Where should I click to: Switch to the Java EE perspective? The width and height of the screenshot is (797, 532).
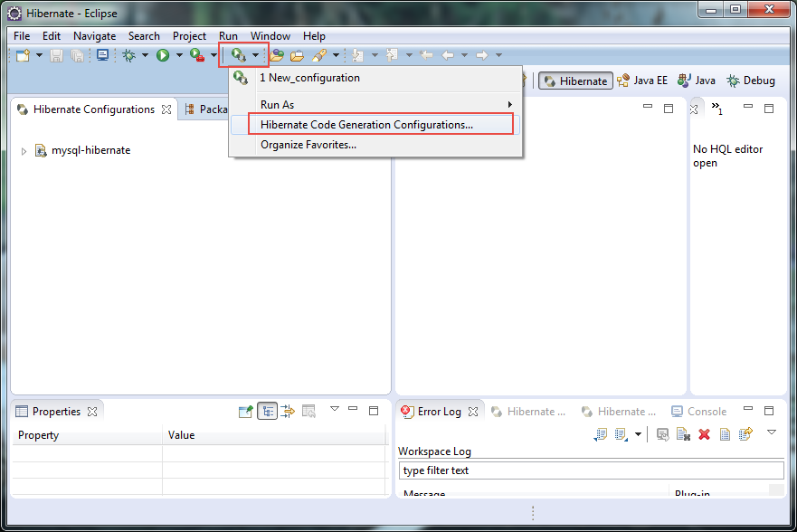pos(642,81)
